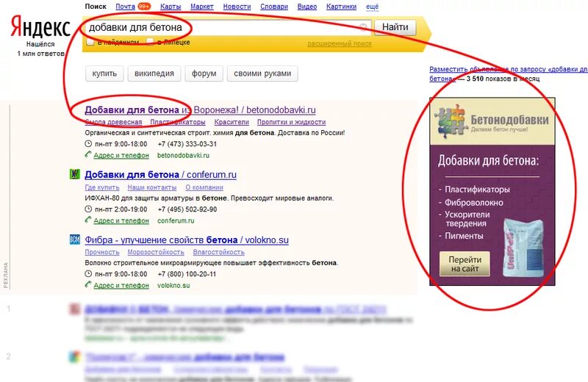Click the 'Добавки для бетона:' banner heading
Viewport: 588px width, 382px height.
(488, 161)
